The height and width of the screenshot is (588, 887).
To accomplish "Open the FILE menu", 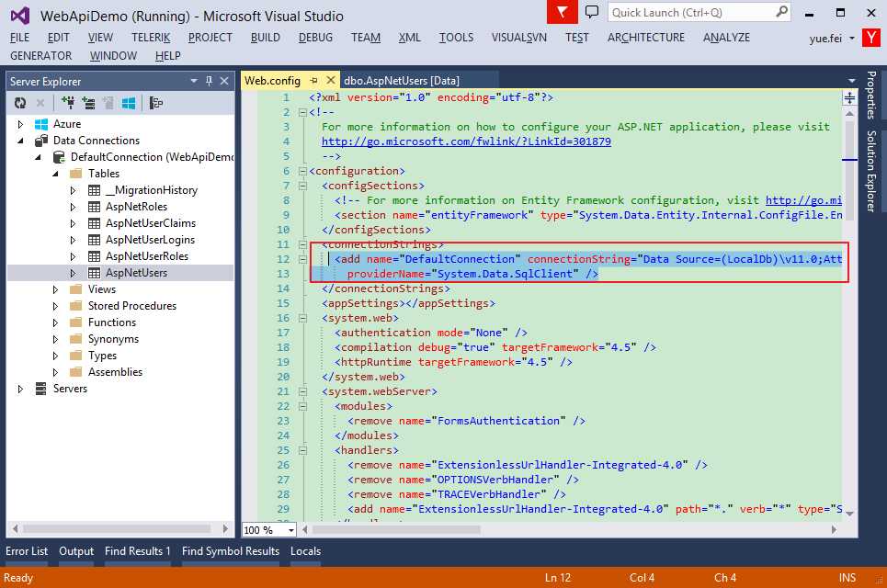I will (20, 38).
